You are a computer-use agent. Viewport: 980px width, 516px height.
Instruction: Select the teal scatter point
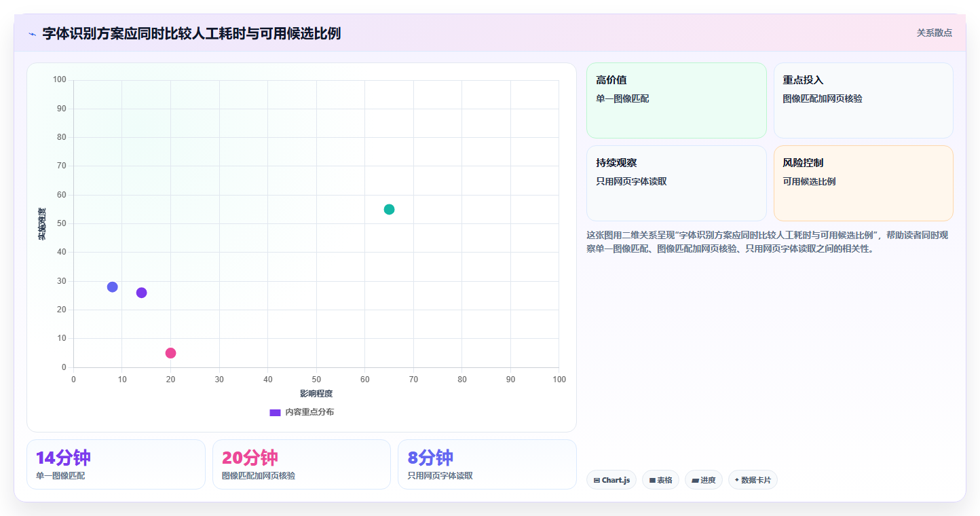389,209
